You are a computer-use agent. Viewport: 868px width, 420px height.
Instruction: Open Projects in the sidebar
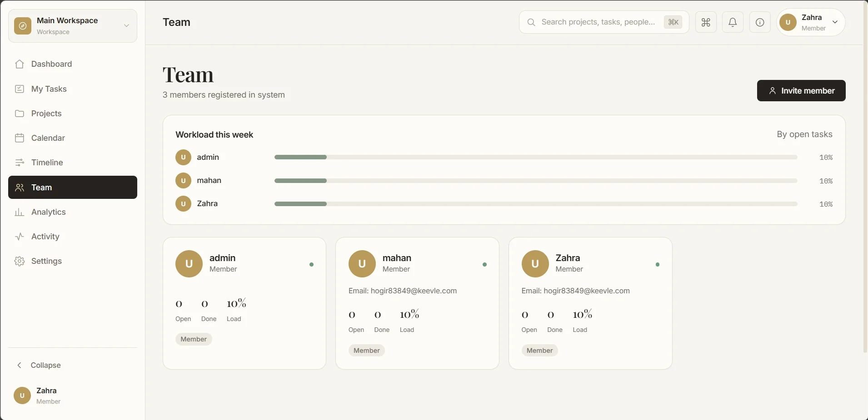(x=73, y=114)
